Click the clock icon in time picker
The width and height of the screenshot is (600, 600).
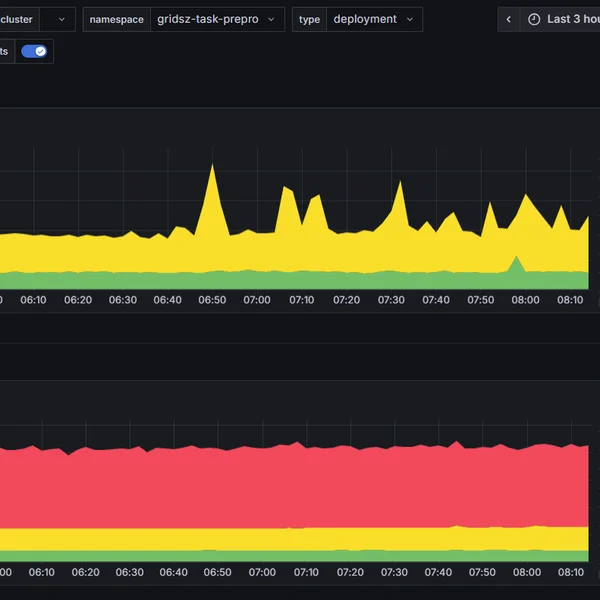(x=534, y=19)
